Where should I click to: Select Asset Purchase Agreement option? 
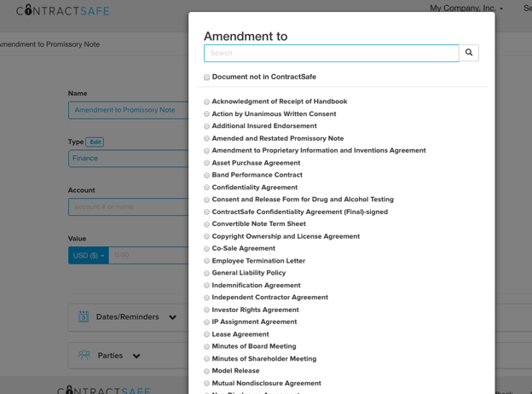point(206,163)
